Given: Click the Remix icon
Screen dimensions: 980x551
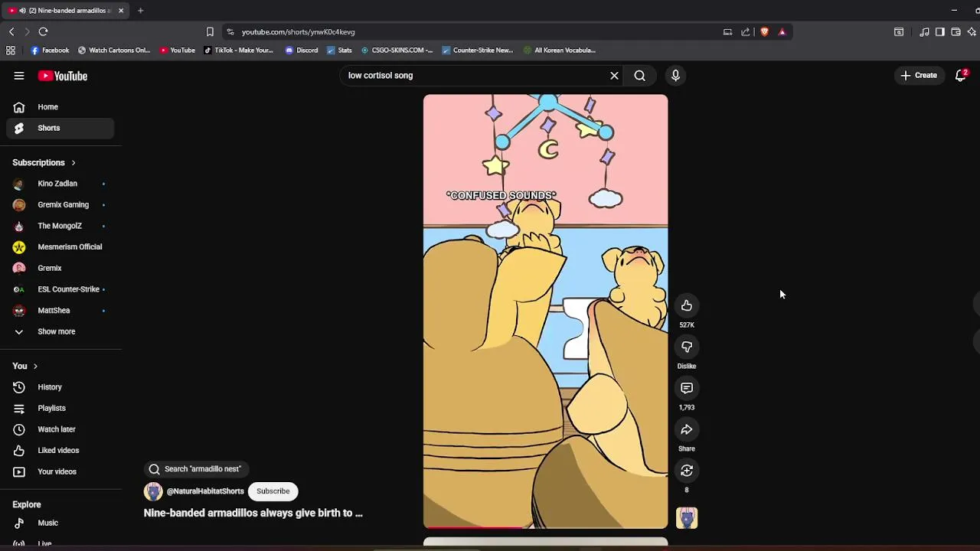Looking at the screenshot, I should pos(687,471).
